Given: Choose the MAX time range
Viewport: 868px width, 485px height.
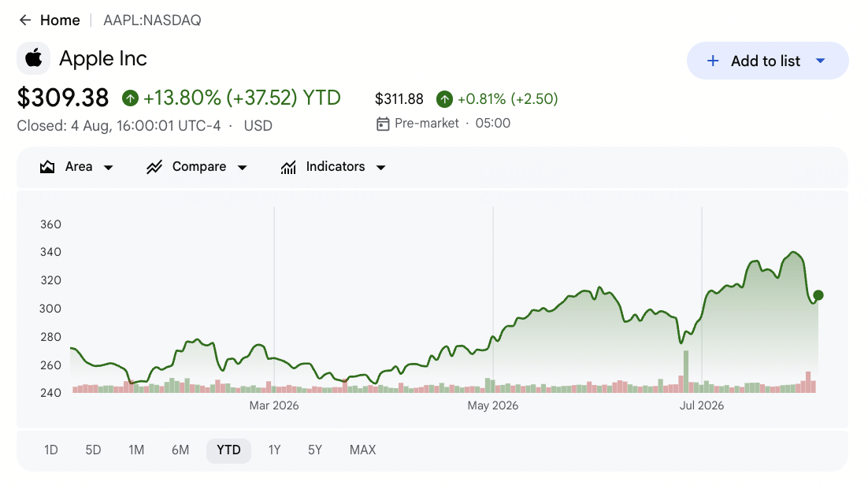Looking at the screenshot, I should (x=362, y=450).
